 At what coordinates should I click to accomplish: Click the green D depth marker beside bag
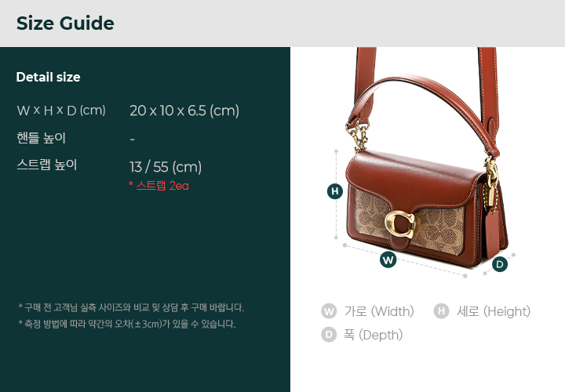pos(499,264)
